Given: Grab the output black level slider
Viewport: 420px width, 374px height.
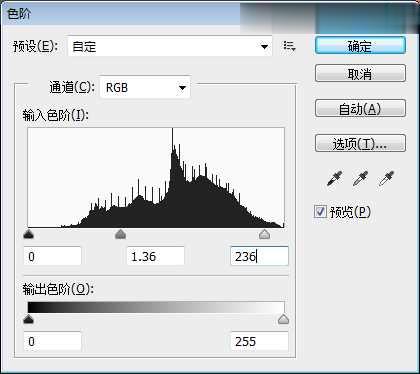Looking at the screenshot, I should point(29,320).
